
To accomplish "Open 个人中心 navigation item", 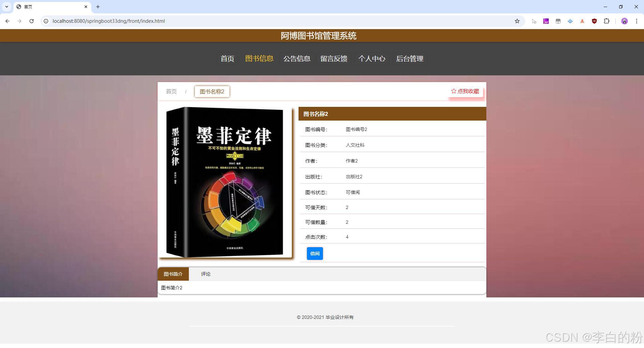I will (372, 59).
